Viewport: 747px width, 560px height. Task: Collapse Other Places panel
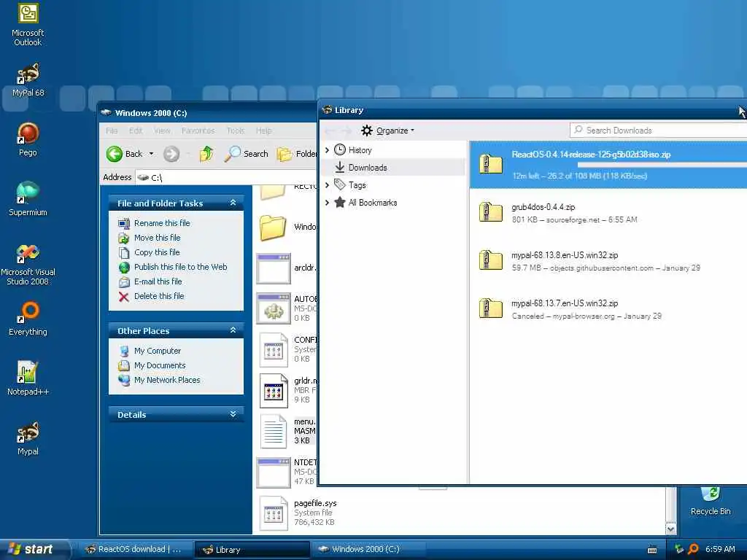233,330
